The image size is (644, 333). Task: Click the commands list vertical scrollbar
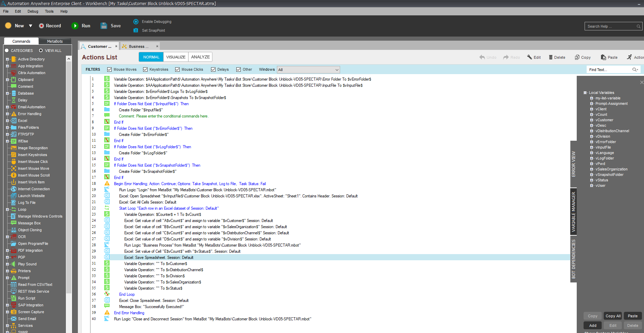click(69, 171)
